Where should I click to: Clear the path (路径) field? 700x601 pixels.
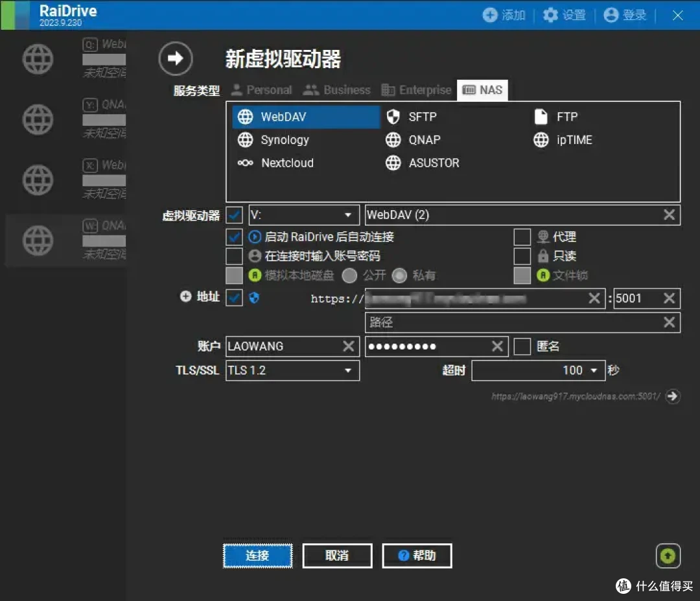(669, 322)
